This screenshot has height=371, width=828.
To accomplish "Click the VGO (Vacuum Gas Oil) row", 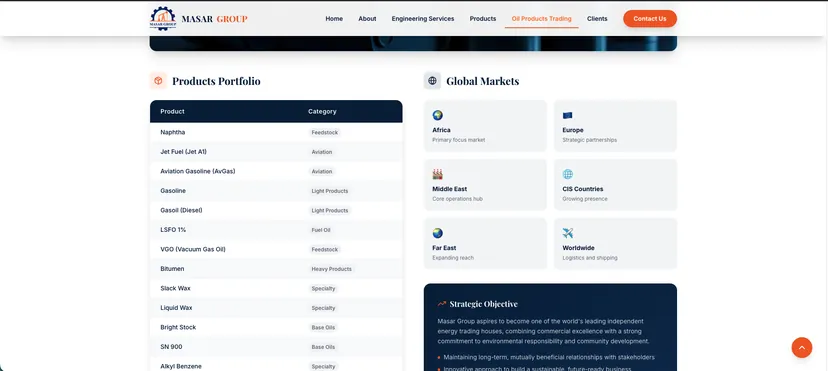I will click(276, 249).
